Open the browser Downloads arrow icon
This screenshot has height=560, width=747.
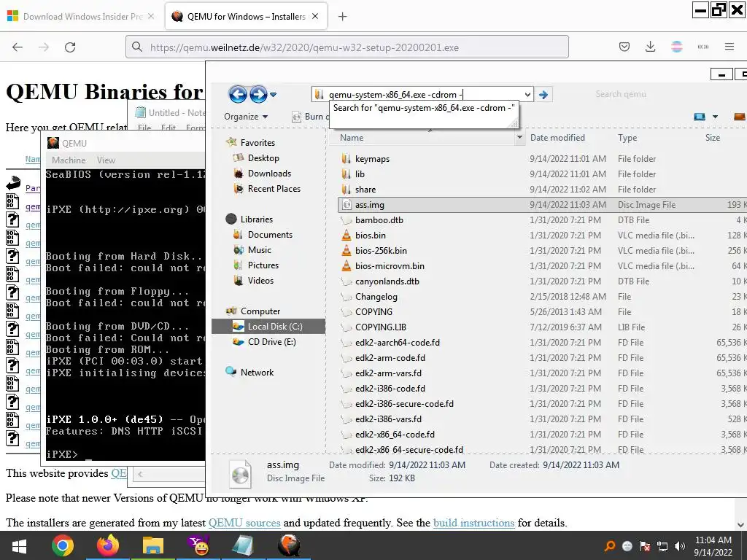click(x=650, y=47)
